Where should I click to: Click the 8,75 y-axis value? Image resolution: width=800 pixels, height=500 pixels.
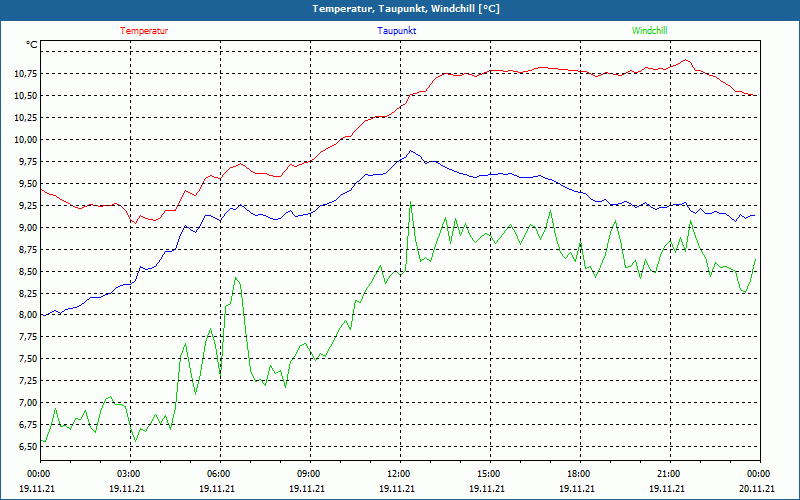click(x=28, y=249)
